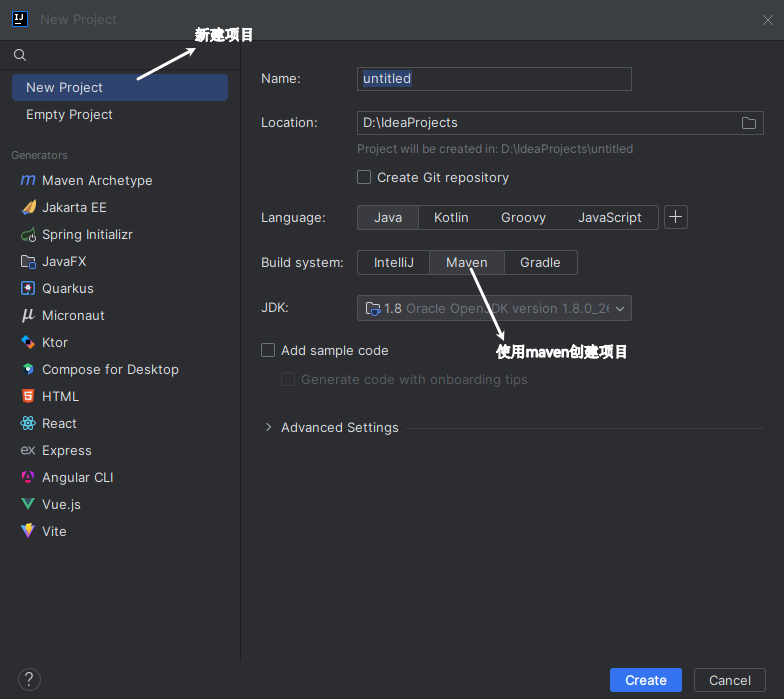The image size is (784, 699).
Task: Click the search magnifier icon
Action: tap(20, 55)
